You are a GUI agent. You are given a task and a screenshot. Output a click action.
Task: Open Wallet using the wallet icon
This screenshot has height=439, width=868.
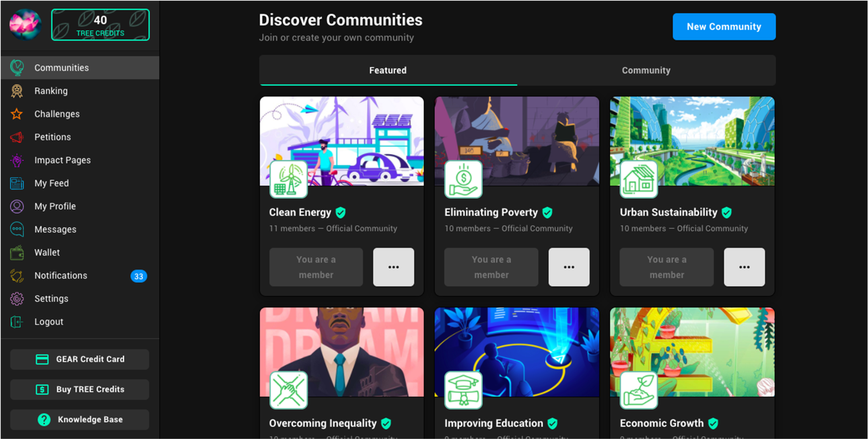[17, 252]
